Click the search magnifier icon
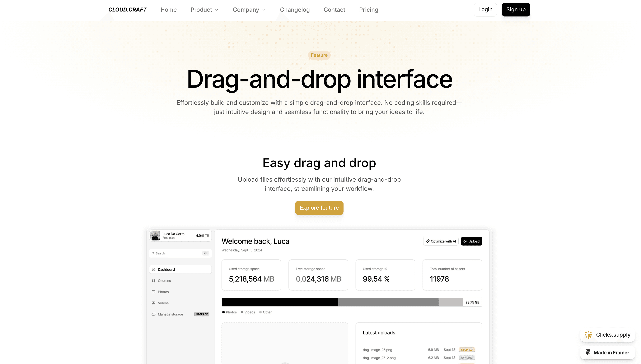Image resolution: width=641 pixels, height=364 pixels. click(153, 253)
